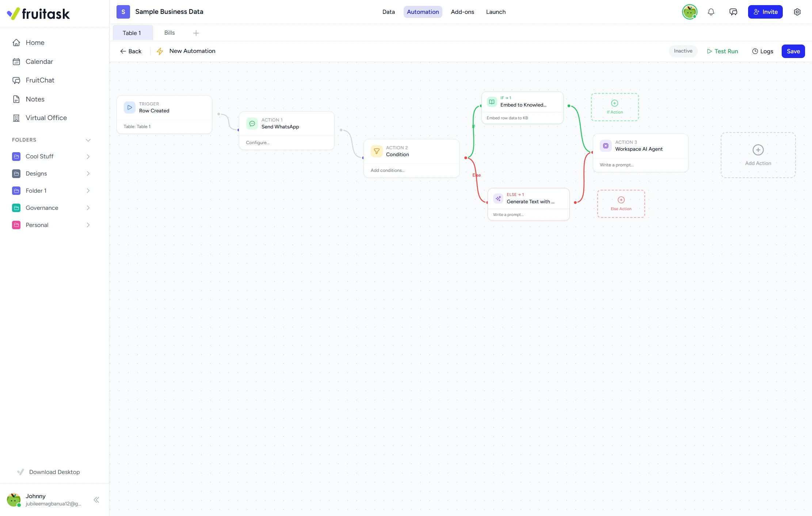
Task: Invite a team member
Action: [765, 12]
